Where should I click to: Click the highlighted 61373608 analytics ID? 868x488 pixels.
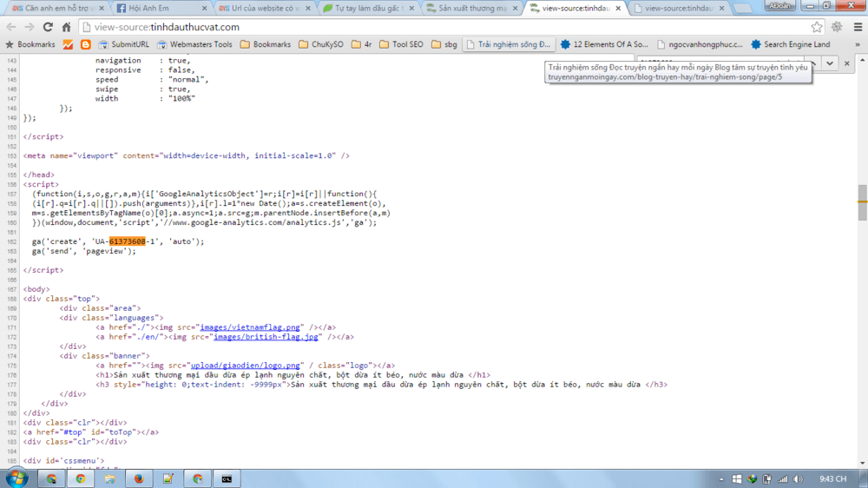[128, 241]
